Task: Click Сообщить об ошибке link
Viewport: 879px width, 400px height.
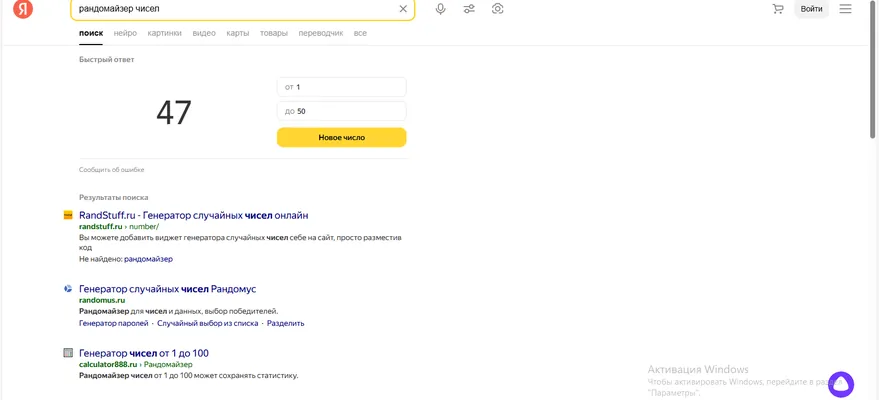Action: 112,170
